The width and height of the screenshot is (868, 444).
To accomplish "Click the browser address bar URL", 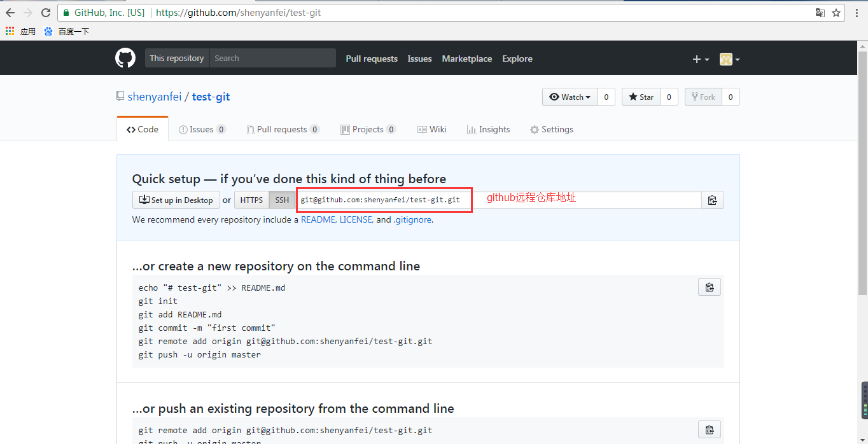I will point(238,13).
